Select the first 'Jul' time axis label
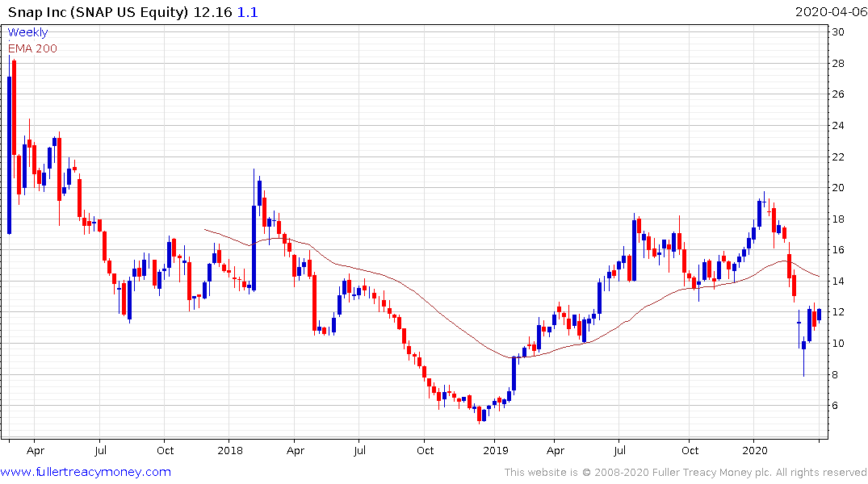The image size is (868, 484). click(100, 450)
